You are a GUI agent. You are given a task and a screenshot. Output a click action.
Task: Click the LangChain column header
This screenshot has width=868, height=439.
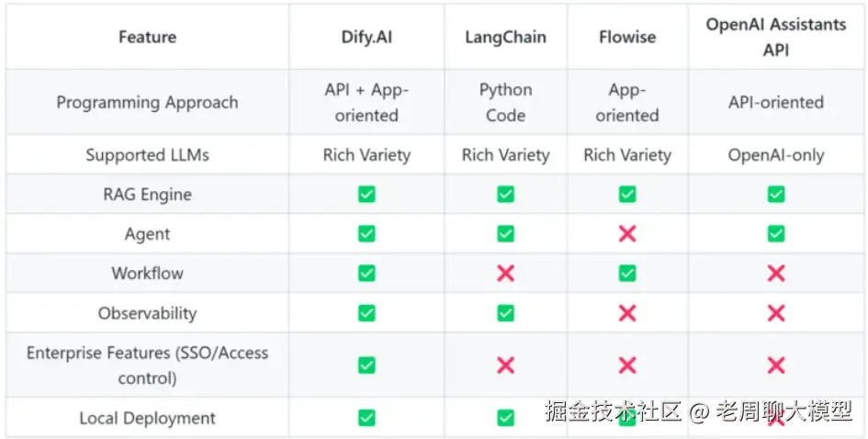coord(505,38)
